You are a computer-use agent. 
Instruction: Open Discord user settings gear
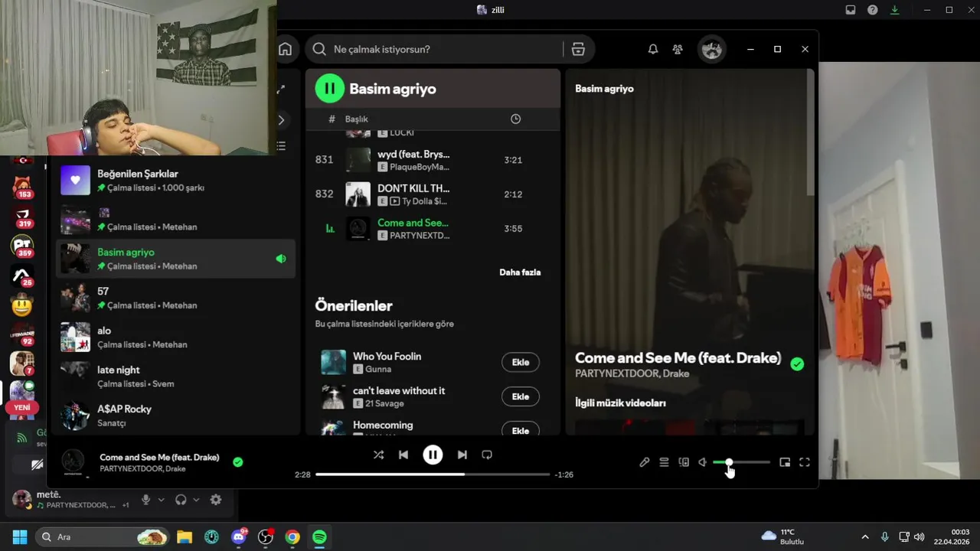216,500
